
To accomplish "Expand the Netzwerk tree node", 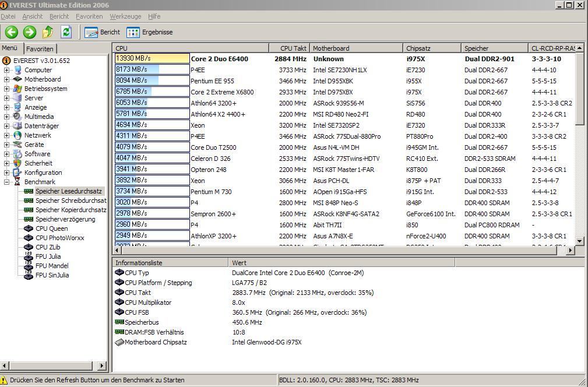I will point(6,135).
